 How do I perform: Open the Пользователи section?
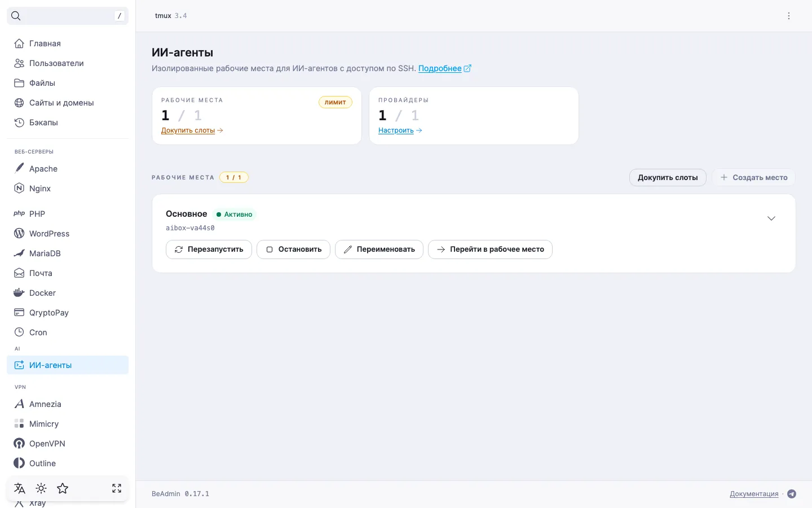(x=68, y=63)
